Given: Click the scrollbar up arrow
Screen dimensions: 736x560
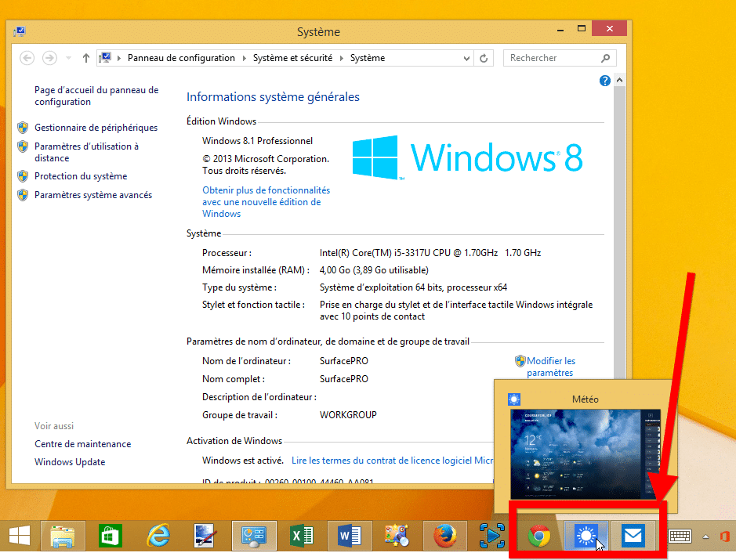Looking at the screenshot, I should (x=619, y=80).
